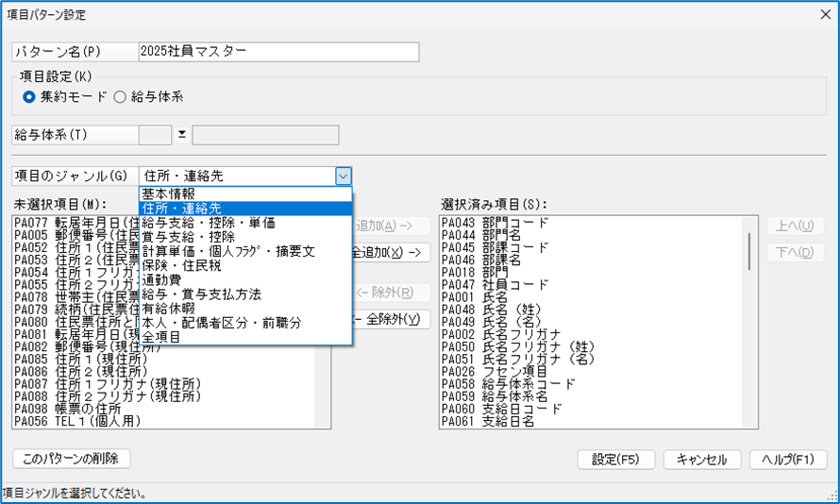Click the 給与体系 lookup arrow icon

(182, 135)
